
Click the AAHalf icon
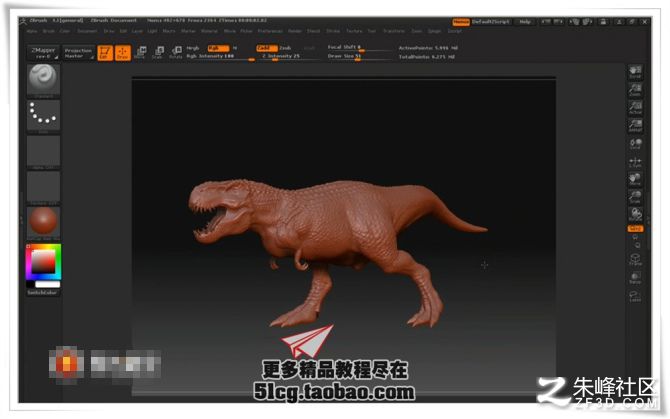(x=635, y=125)
